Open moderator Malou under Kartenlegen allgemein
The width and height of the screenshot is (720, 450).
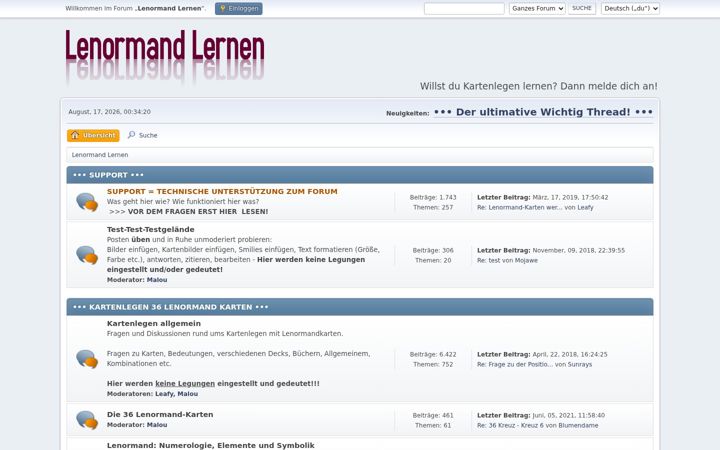(x=188, y=394)
